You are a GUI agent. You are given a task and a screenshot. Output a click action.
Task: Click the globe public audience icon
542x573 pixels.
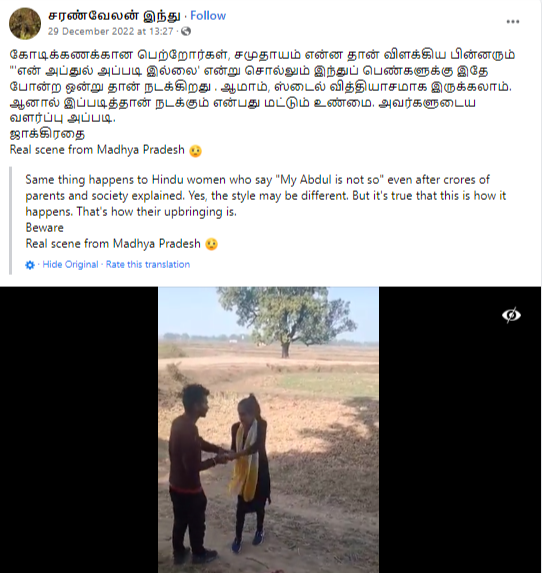click(186, 31)
